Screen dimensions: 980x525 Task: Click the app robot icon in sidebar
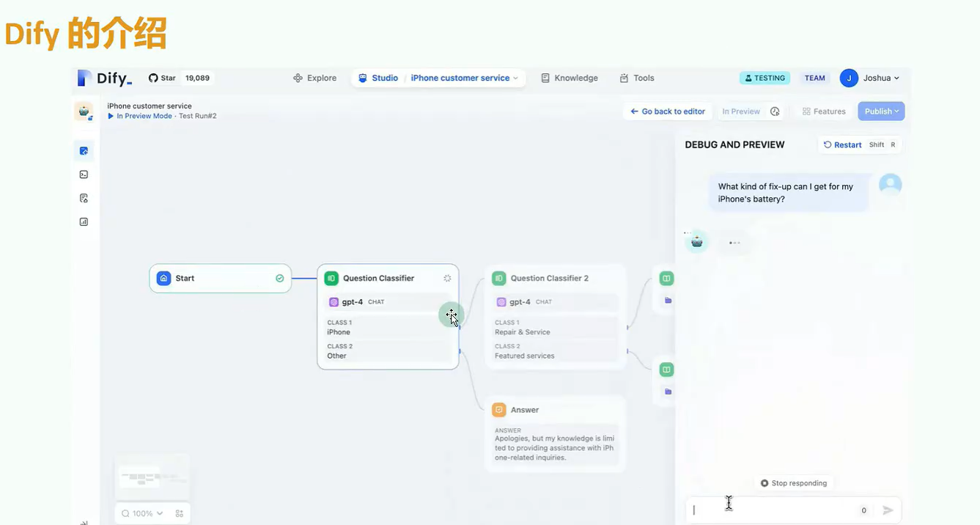84,111
